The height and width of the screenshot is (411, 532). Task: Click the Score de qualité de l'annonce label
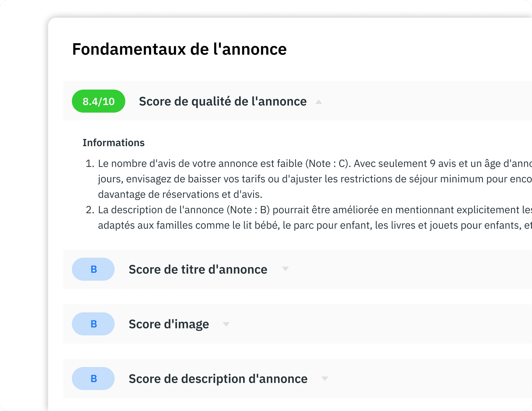(223, 101)
